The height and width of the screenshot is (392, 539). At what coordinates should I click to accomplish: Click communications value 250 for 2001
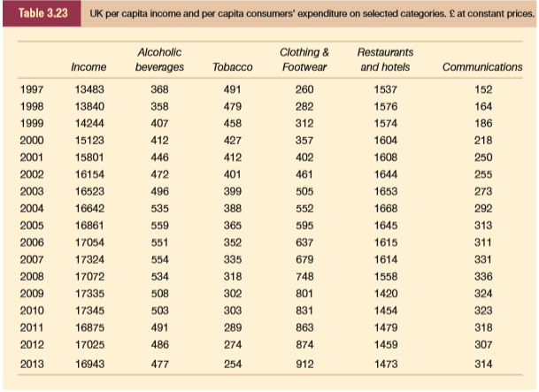[483, 158]
